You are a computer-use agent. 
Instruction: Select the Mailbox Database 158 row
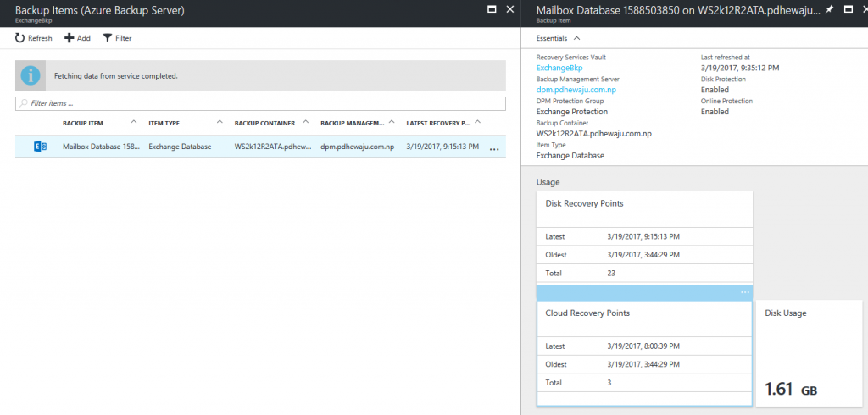101,147
